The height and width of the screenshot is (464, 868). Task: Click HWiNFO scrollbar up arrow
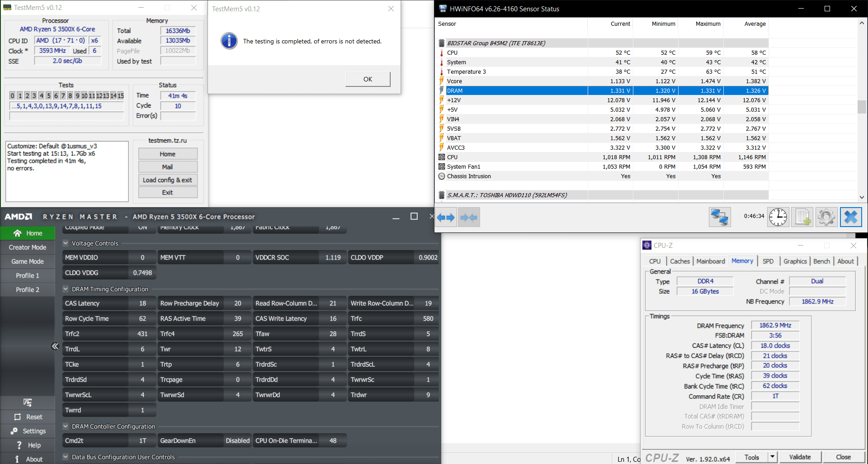(862, 23)
